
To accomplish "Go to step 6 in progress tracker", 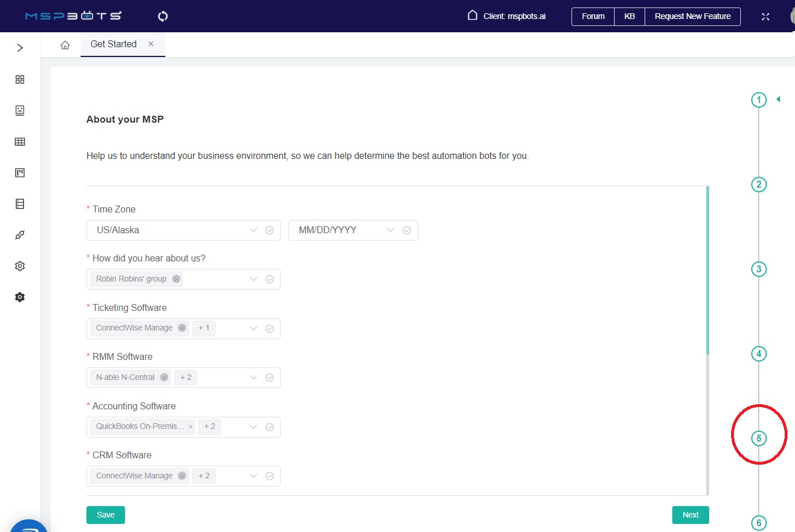I will click(759, 523).
